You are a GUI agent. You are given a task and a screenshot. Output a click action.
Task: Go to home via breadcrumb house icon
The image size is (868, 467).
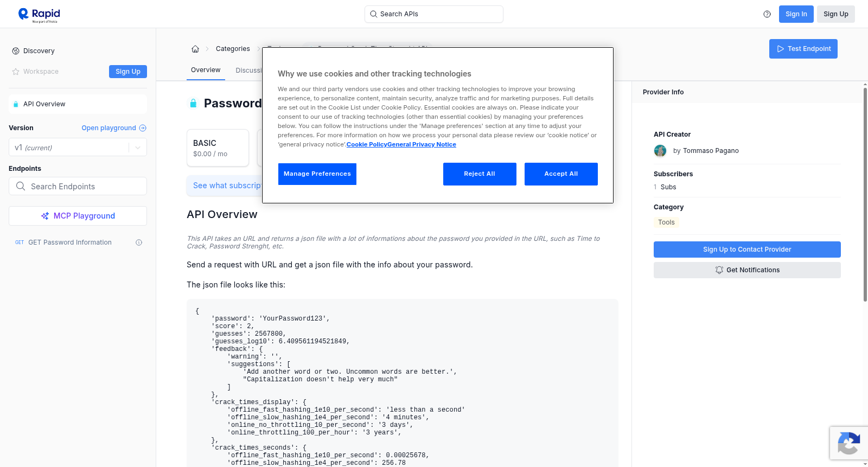tap(195, 49)
